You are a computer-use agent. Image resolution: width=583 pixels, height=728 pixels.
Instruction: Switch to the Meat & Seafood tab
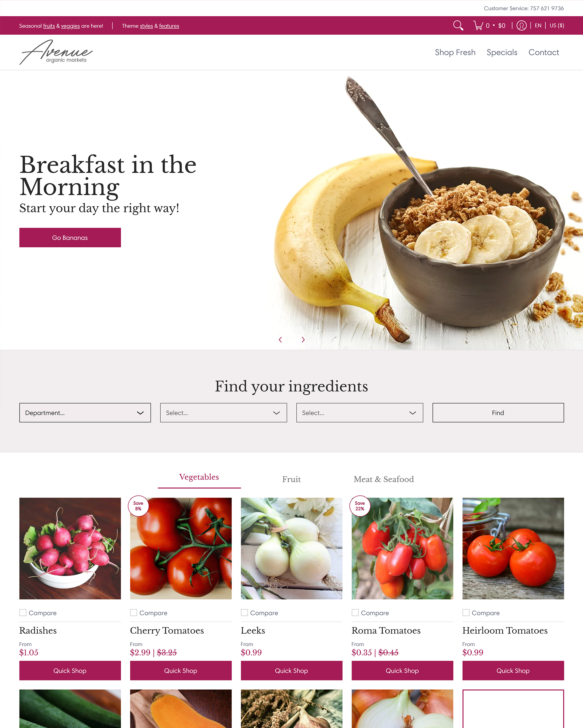(383, 479)
